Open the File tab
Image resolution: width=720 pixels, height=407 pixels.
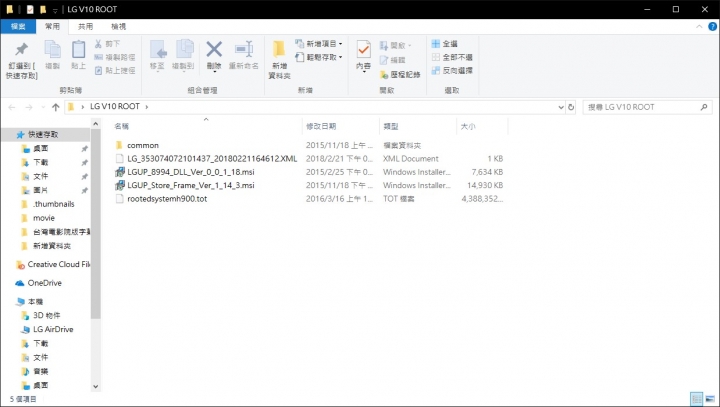18,26
